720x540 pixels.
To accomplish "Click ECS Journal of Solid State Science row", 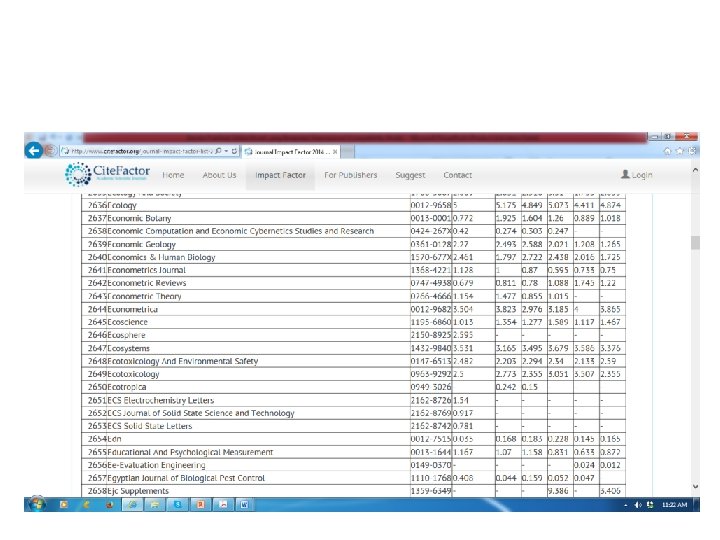I will click(201, 413).
